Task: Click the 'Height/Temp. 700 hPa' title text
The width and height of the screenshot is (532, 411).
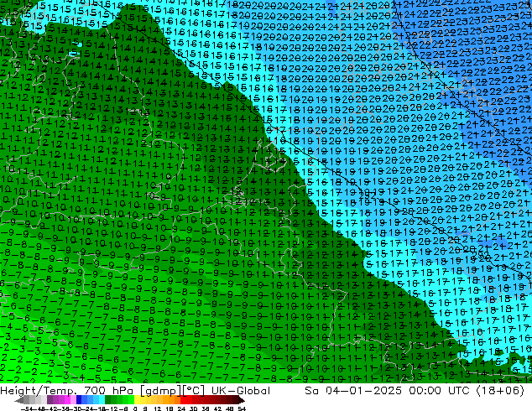Action: tap(66, 391)
